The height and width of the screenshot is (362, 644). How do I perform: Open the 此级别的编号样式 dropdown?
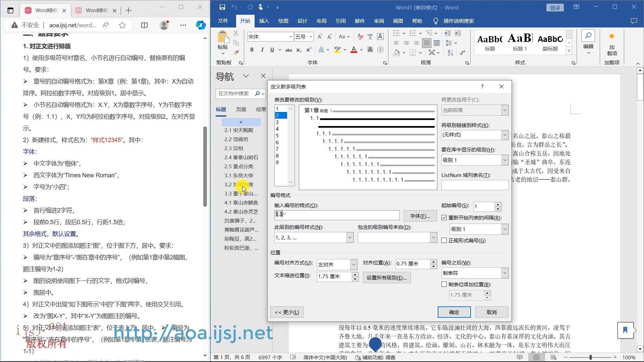point(350,237)
